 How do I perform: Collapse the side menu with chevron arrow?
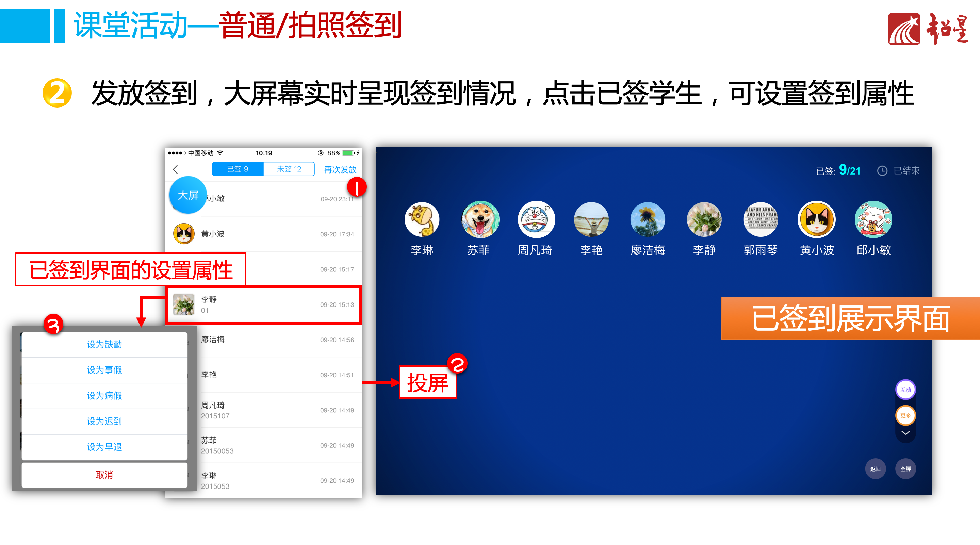click(905, 433)
